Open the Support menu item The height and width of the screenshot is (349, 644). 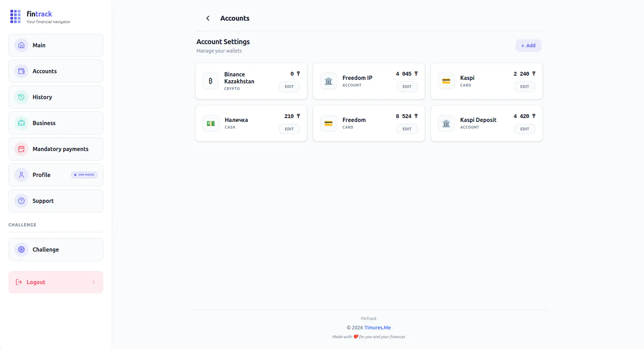pos(56,201)
